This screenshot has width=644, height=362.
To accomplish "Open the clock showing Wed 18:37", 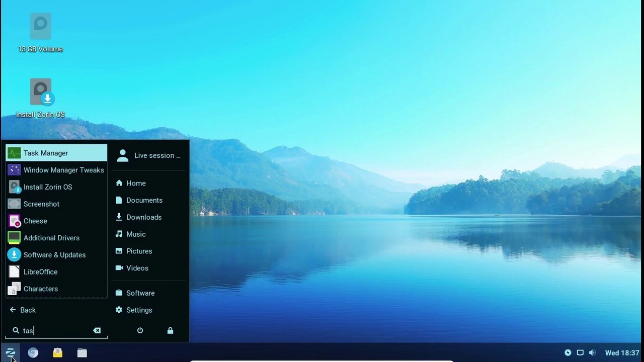I will coord(622,353).
